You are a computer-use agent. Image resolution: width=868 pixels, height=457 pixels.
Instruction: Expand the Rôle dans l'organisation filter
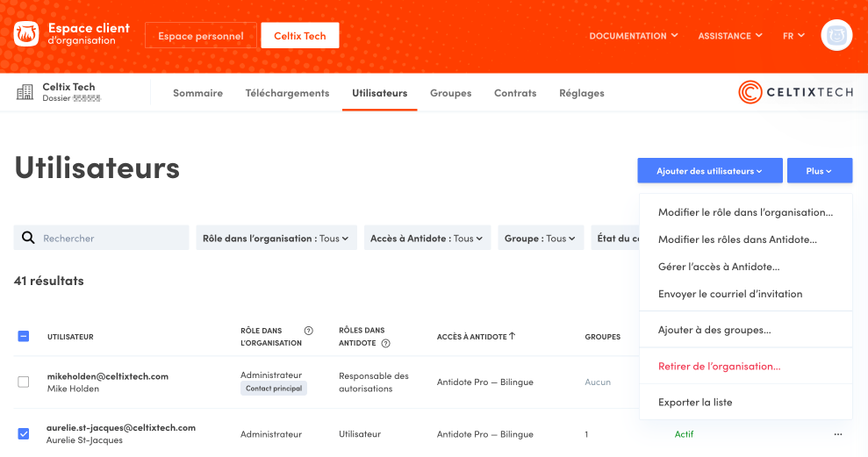pyautogui.click(x=276, y=239)
